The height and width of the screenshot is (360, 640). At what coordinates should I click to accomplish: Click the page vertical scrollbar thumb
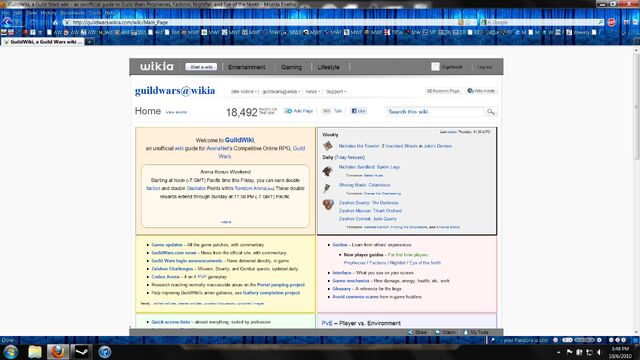[636, 108]
